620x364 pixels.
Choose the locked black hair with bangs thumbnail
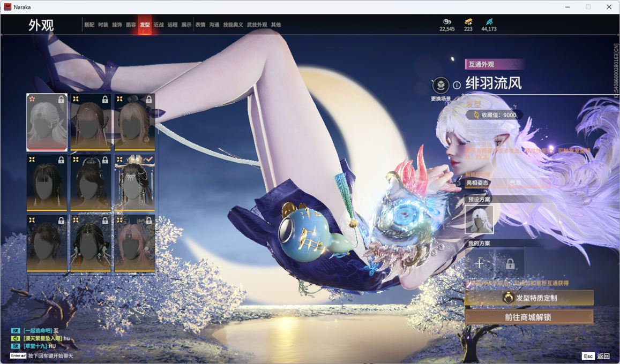coord(47,183)
